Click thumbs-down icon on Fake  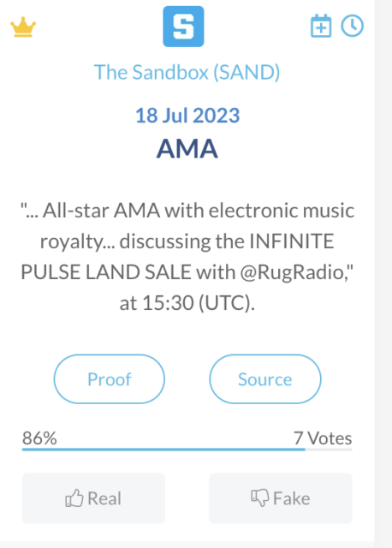click(260, 498)
